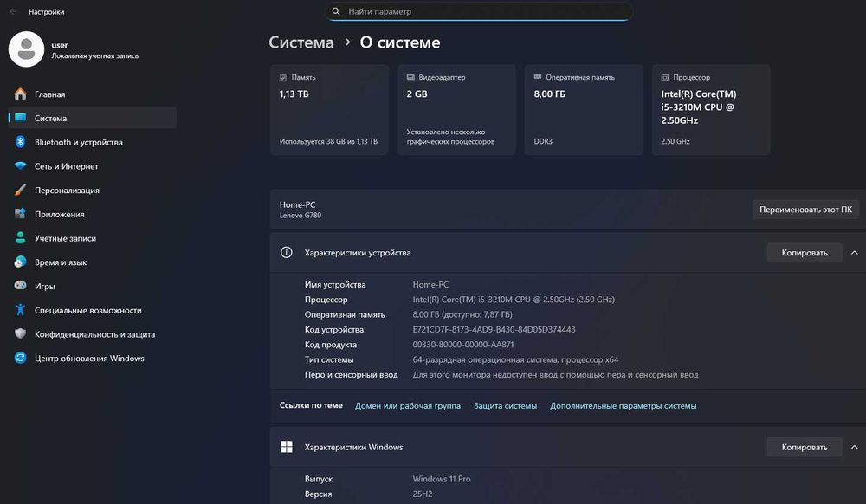The image size is (866, 504).
Task: Click the Lenovo G780 model text
Action: pos(300,216)
